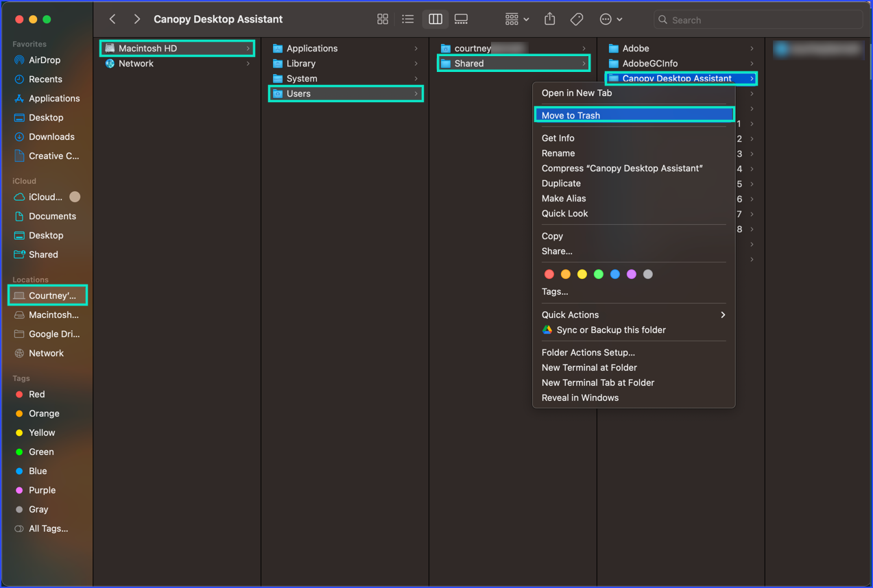Open Network in sidebar Locations

tap(46, 354)
